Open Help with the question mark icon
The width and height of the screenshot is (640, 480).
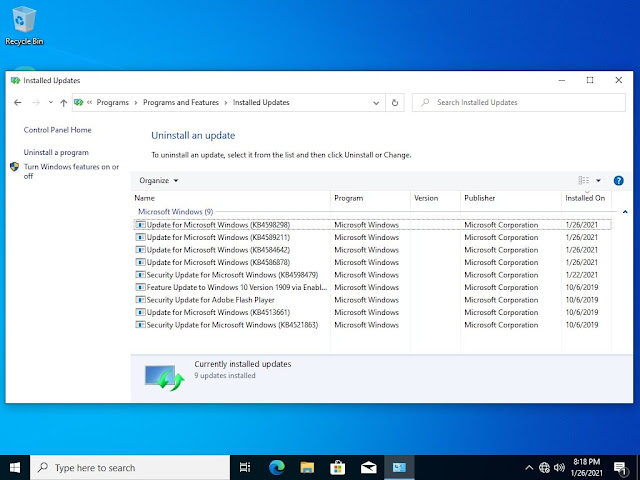[618, 180]
